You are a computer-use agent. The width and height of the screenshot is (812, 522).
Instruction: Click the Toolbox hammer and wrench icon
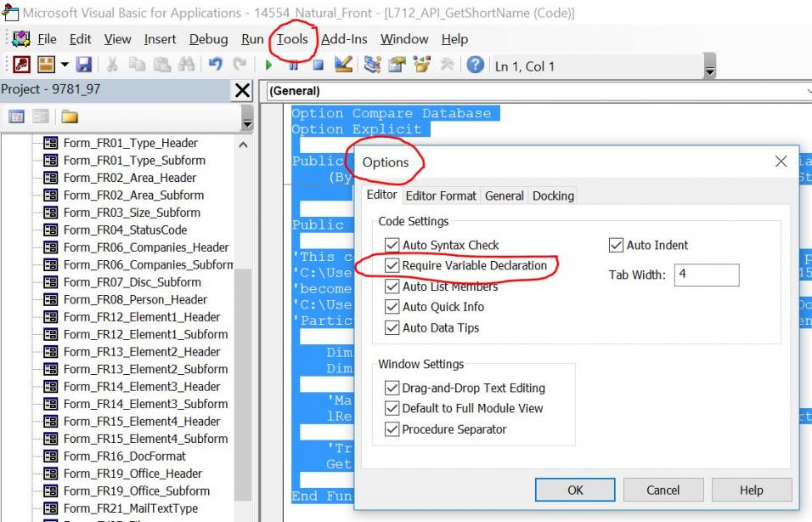(447, 65)
